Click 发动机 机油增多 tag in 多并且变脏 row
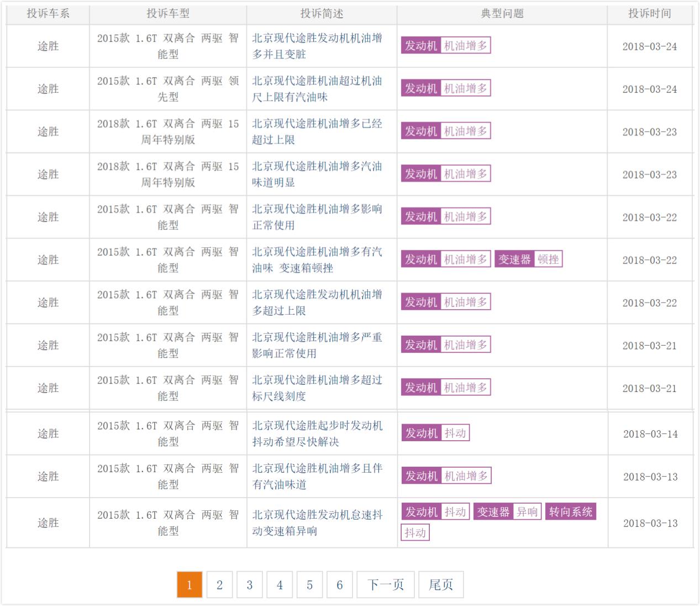The height and width of the screenshot is (606, 700). click(x=446, y=45)
